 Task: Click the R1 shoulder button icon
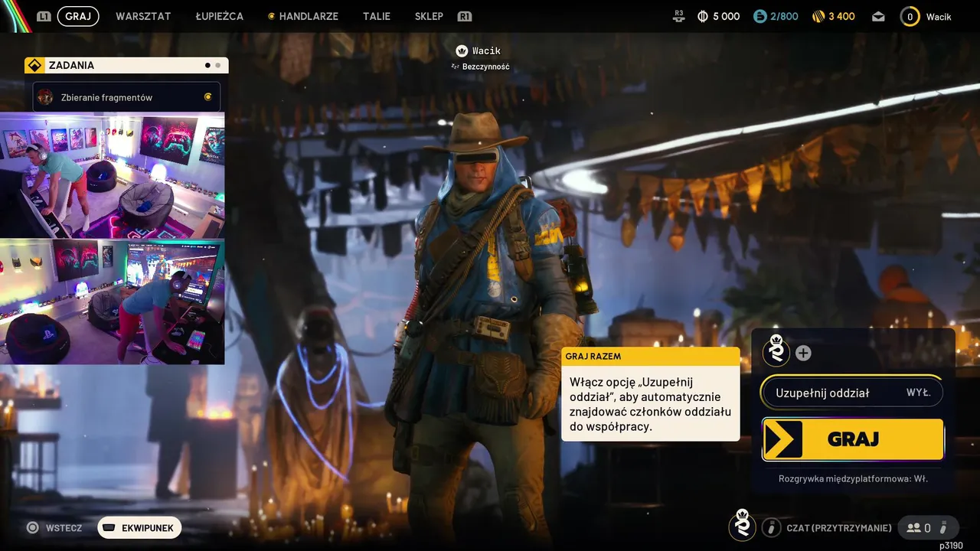pos(464,16)
